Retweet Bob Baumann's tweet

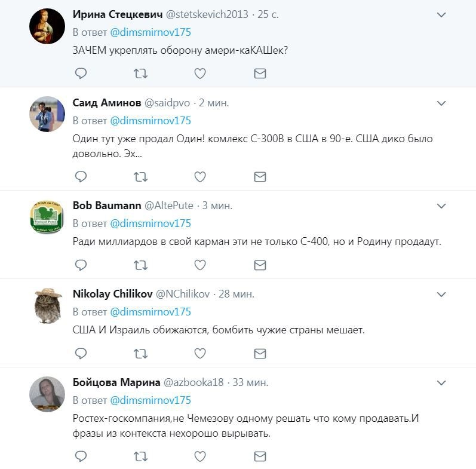coord(140,265)
